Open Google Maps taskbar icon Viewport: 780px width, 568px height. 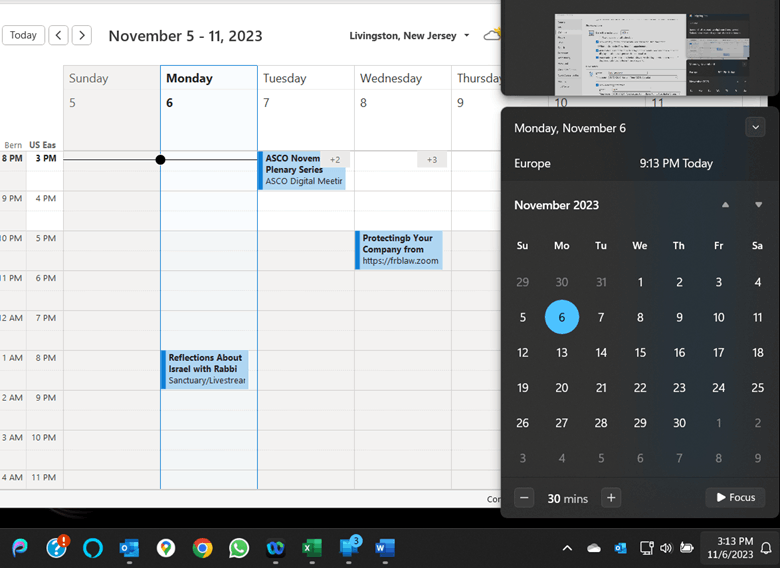pyautogui.click(x=166, y=548)
